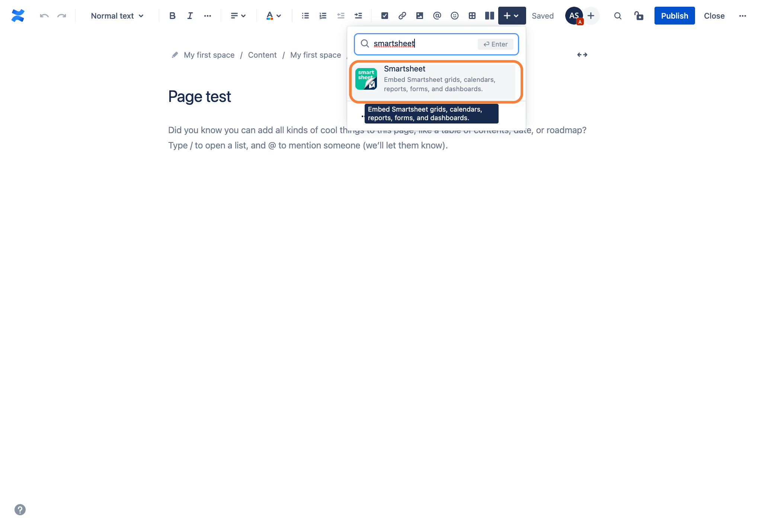Image resolution: width=765 pixels, height=532 pixels.
Task: Select the link insertion icon
Action: click(402, 16)
